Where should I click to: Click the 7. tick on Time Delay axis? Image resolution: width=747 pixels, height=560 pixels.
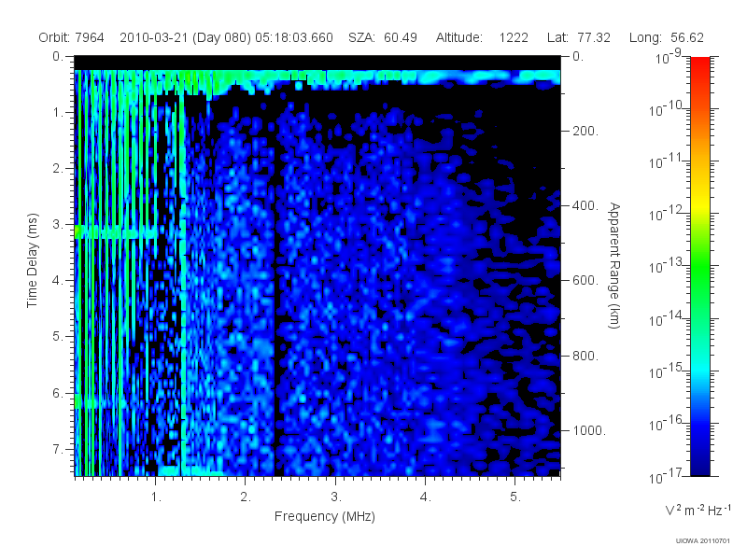tap(58, 449)
